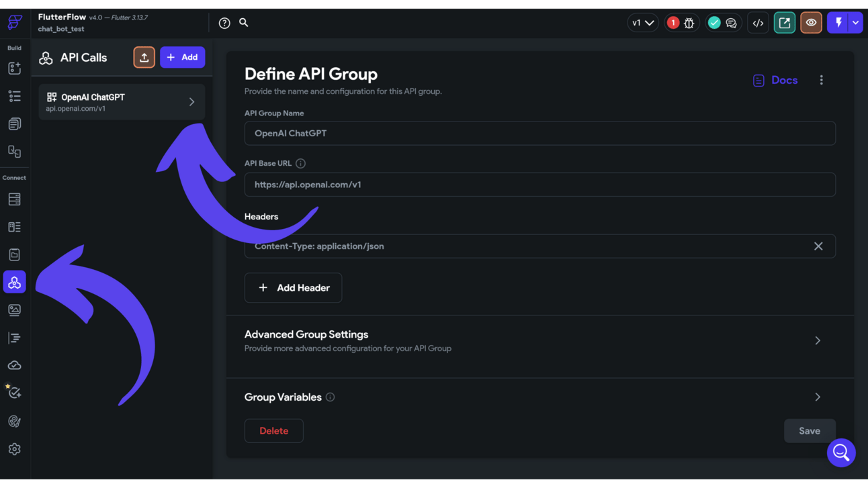
Task: Open the Docs link
Action: pos(775,80)
